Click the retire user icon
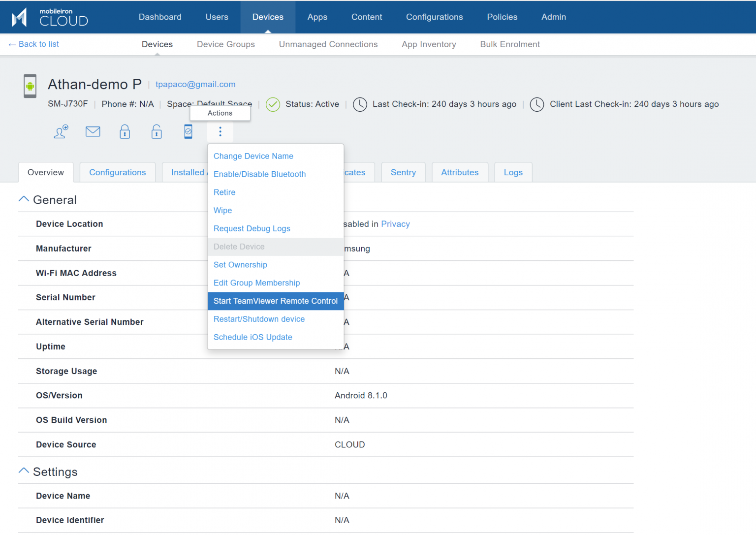 (x=60, y=131)
